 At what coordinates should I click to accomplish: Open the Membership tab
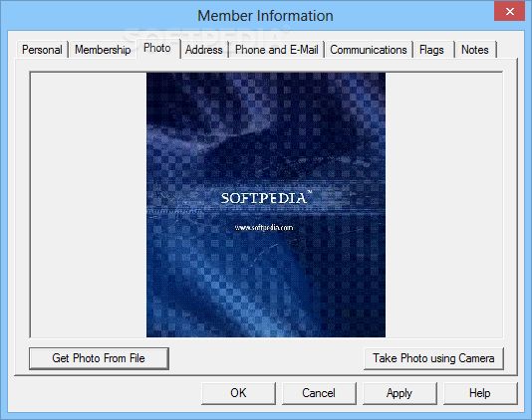click(x=103, y=50)
